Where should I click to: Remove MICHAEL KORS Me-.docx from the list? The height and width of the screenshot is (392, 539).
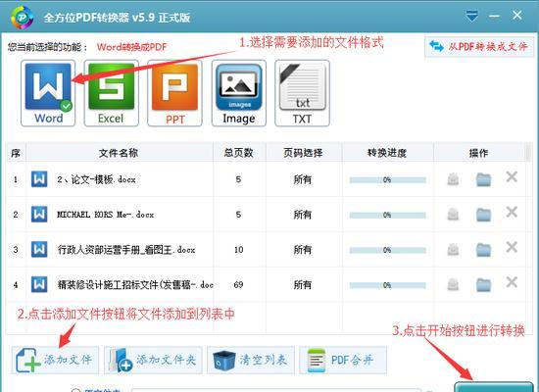coord(512,212)
